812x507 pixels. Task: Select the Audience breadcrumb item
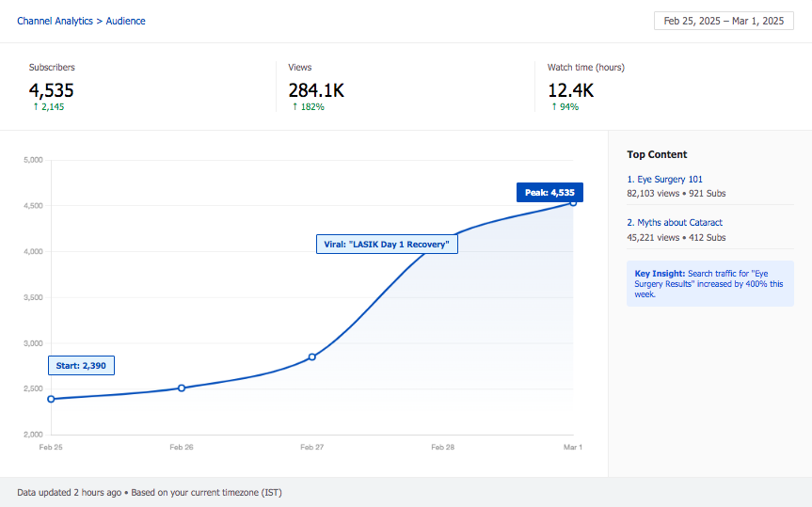tap(125, 21)
